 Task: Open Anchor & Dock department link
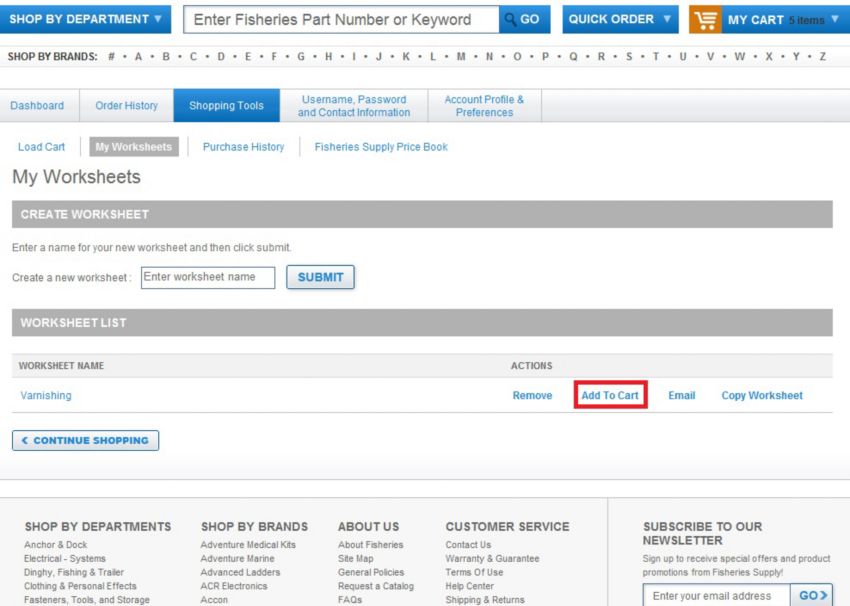[x=55, y=545]
